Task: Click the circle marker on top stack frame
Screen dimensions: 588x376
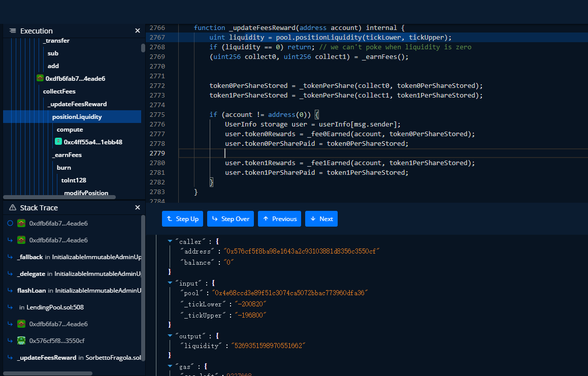Action: pyautogui.click(x=10, y=223)
